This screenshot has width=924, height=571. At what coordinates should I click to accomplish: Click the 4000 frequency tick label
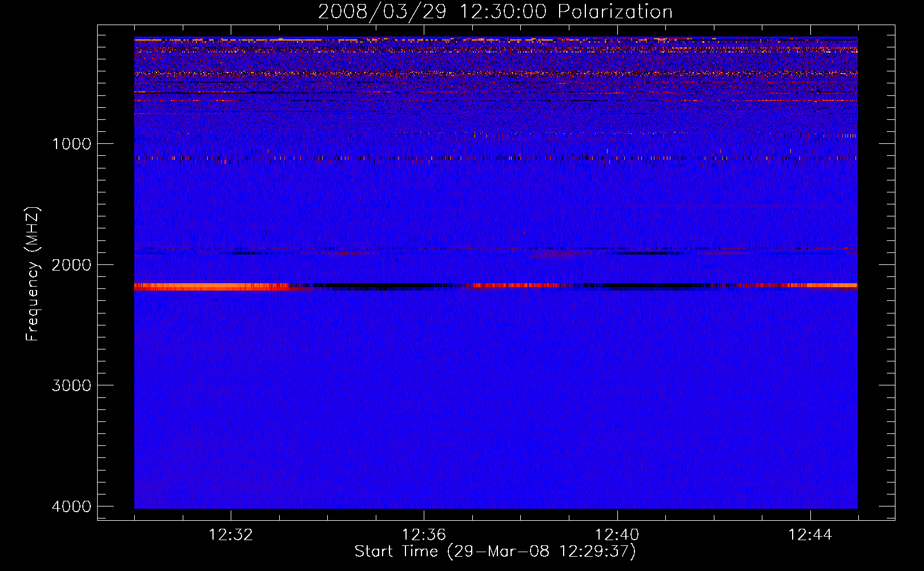tap(72, 506)
